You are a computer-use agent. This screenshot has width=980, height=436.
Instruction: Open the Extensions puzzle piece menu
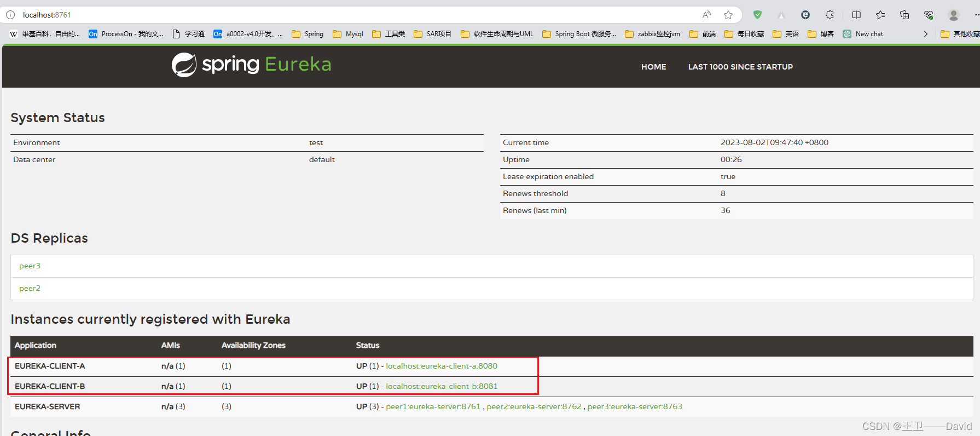point(830,15)
